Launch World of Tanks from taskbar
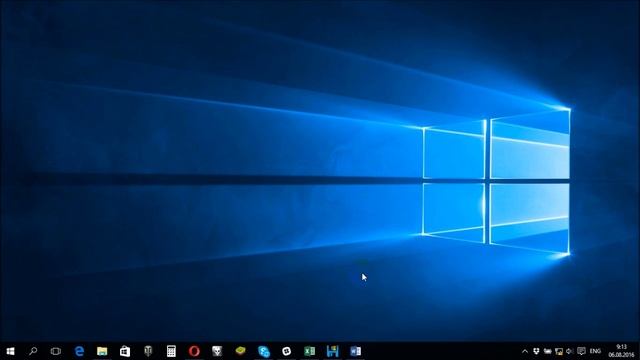Viewport: 640px width, 360px height. (x=148, y=351)
